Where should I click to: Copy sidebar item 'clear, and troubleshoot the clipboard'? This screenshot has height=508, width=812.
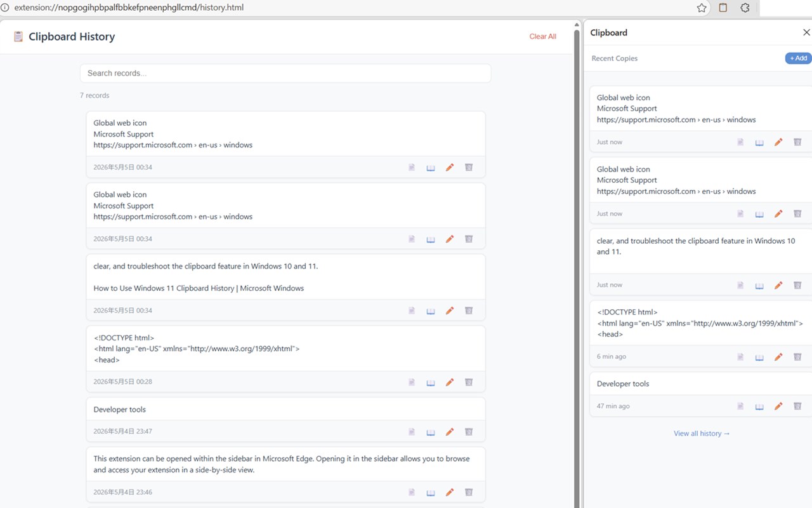pyautogui.click(x=740, y=285)
